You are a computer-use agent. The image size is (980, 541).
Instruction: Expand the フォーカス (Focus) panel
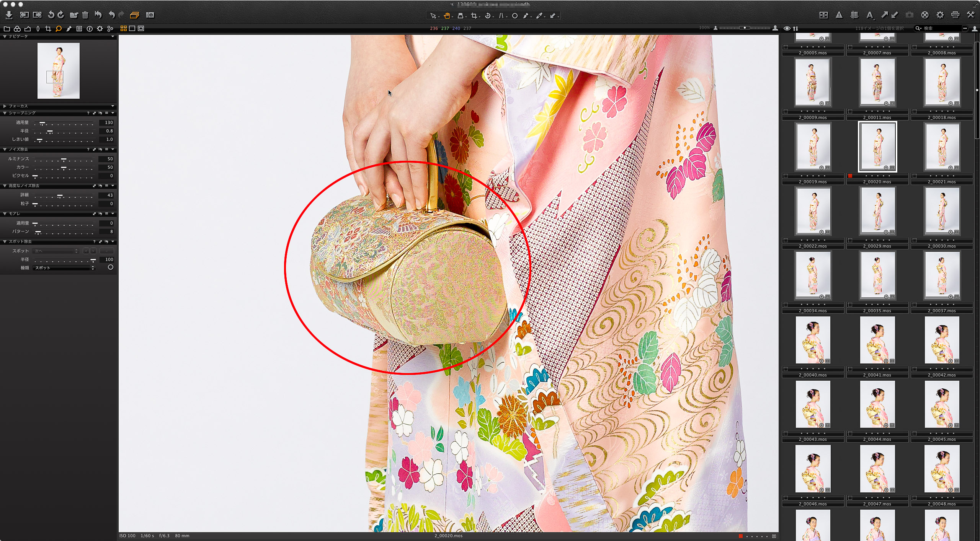click(x=5, y=106)
